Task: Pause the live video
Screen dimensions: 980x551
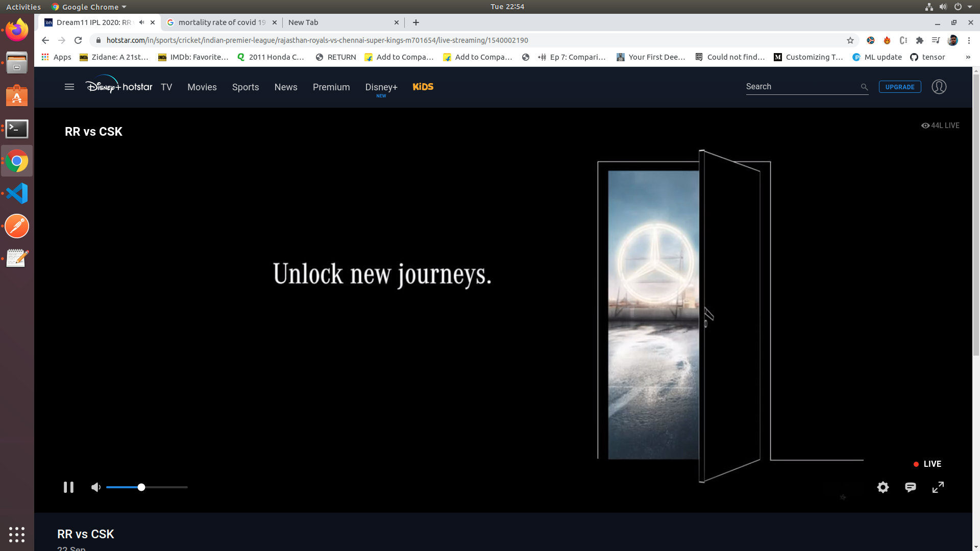Action: [68, 487]
